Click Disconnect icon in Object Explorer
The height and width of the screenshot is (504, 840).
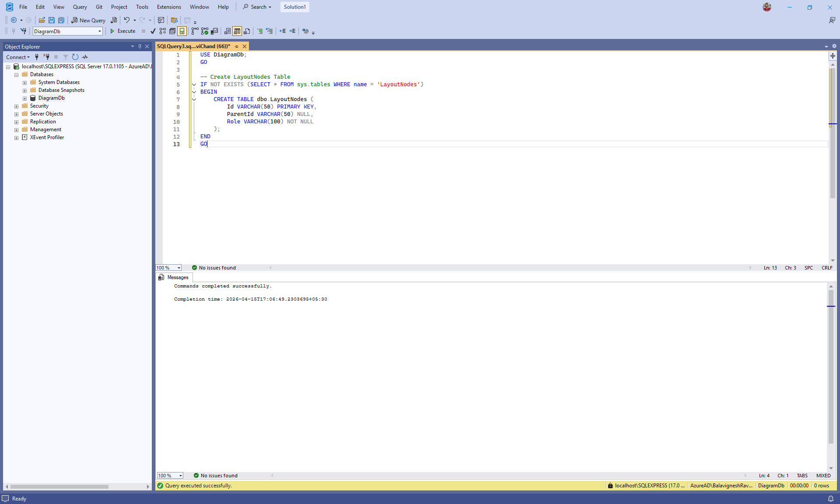(46, 57)
